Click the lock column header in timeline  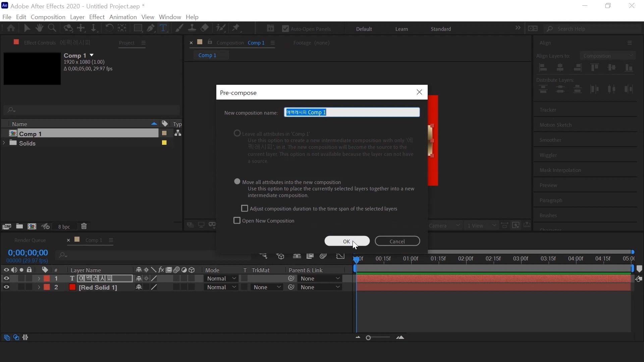tap(29, 270)
